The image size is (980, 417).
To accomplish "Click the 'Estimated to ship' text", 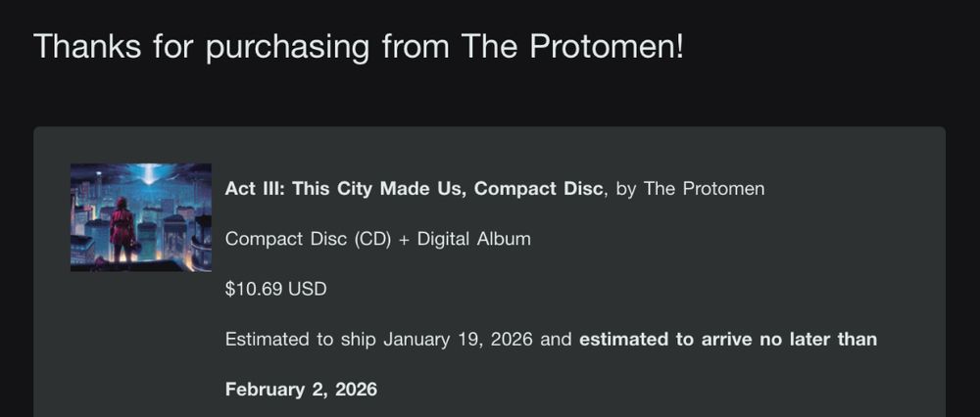I will pos(300,340).
